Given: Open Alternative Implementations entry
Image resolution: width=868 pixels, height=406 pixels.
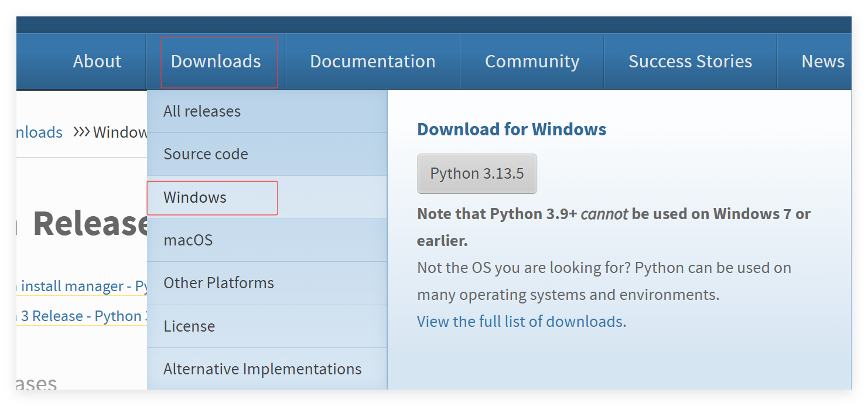Looking at the screenshot, I should pyautogui.click(x=267, y=369).
